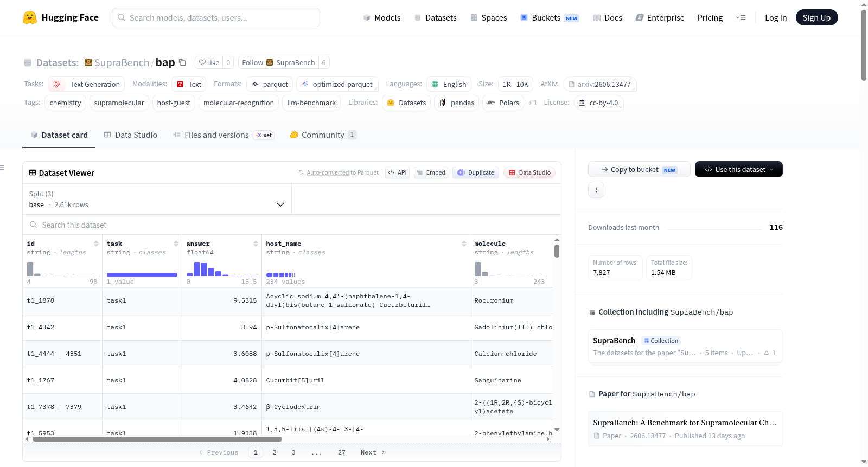
Task: Focus the top search models field
Action: click(216, 17)
